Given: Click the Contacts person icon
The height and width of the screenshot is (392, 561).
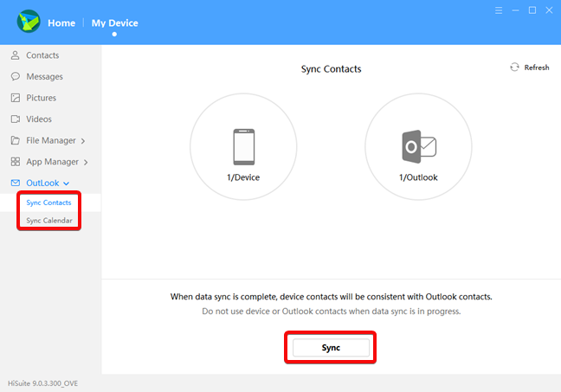Looking at the screenshot, I should pos(15,55).
